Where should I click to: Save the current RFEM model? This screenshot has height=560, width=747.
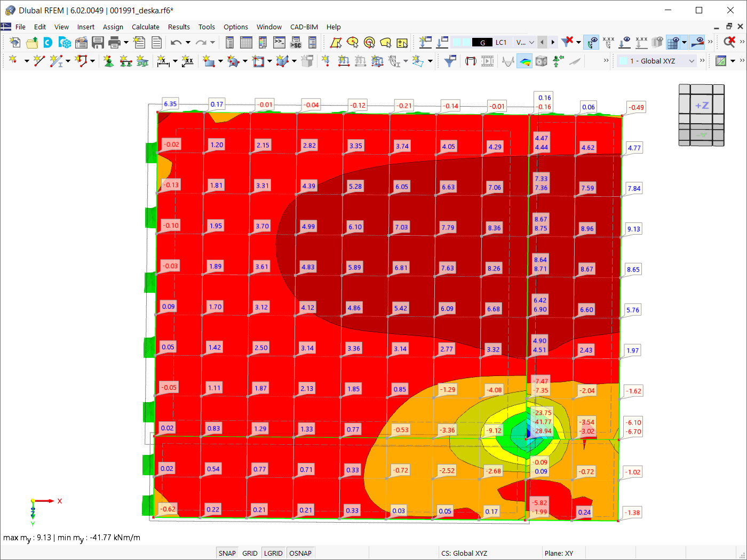[98, 42]
